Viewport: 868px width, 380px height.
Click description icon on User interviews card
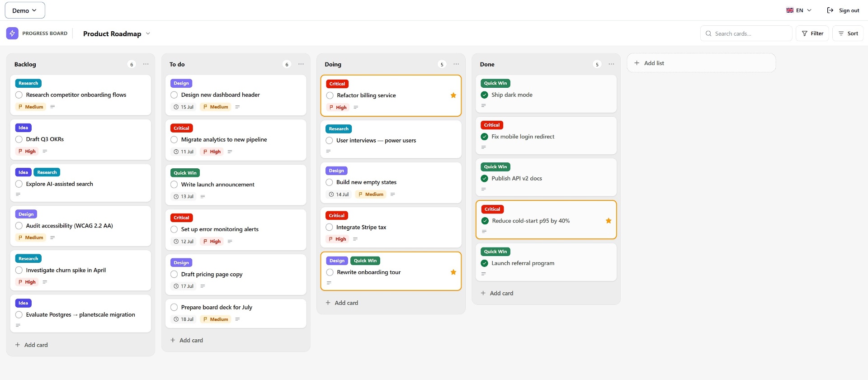point(328,151)
